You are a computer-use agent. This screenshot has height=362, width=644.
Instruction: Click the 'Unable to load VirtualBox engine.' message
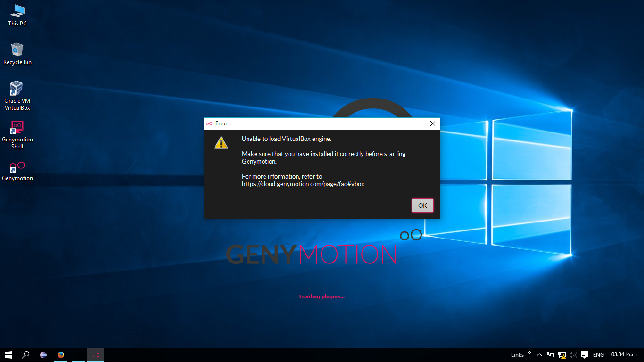pyautogui.click(x=287, y=139)
